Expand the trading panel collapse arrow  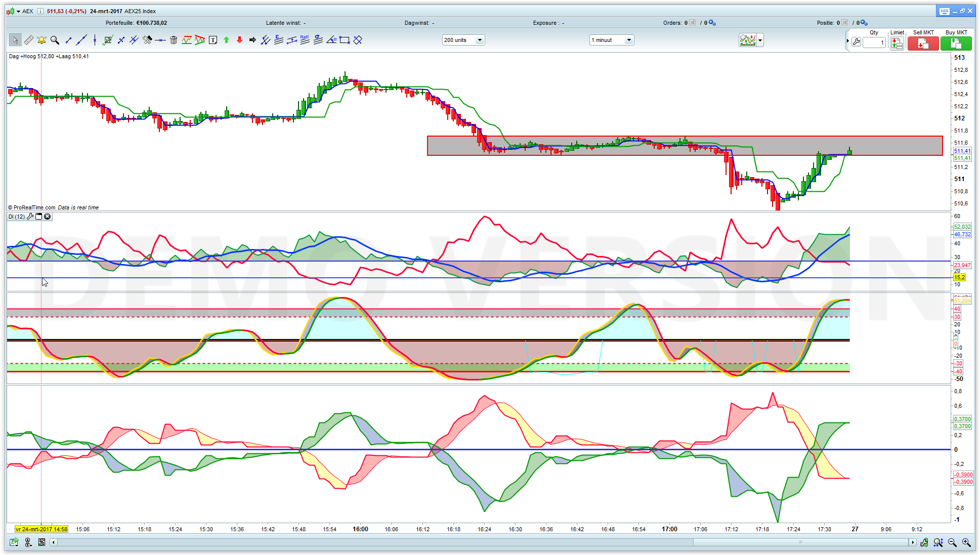click(x=847, y=40)
